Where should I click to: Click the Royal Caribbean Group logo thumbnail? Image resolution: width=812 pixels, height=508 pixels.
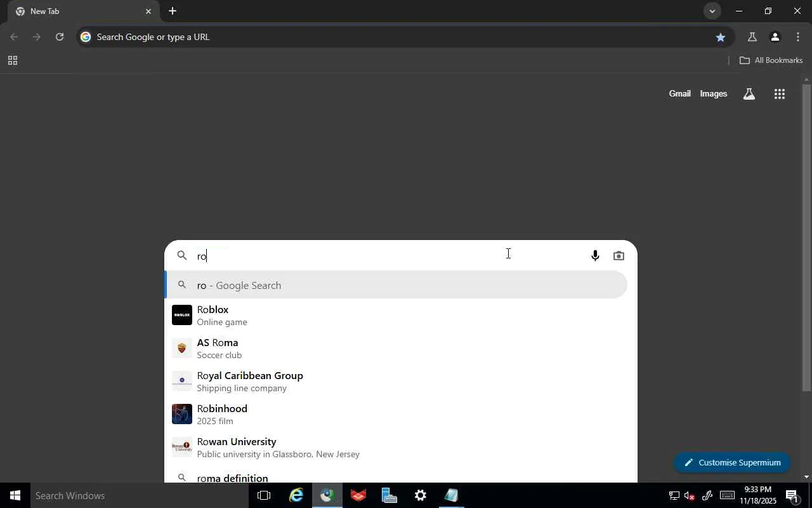pyautogui.click(x=182, y=381)
